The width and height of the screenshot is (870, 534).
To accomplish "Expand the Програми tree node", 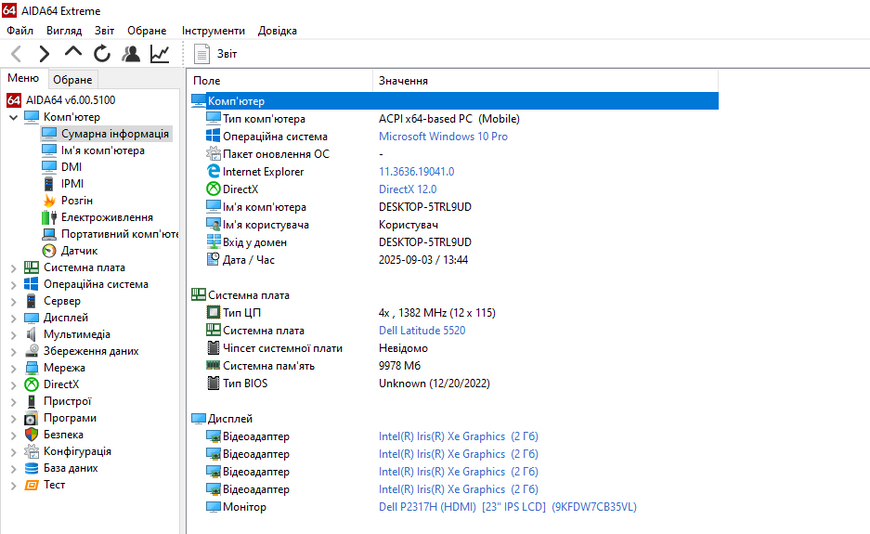I will pos(13,418).
